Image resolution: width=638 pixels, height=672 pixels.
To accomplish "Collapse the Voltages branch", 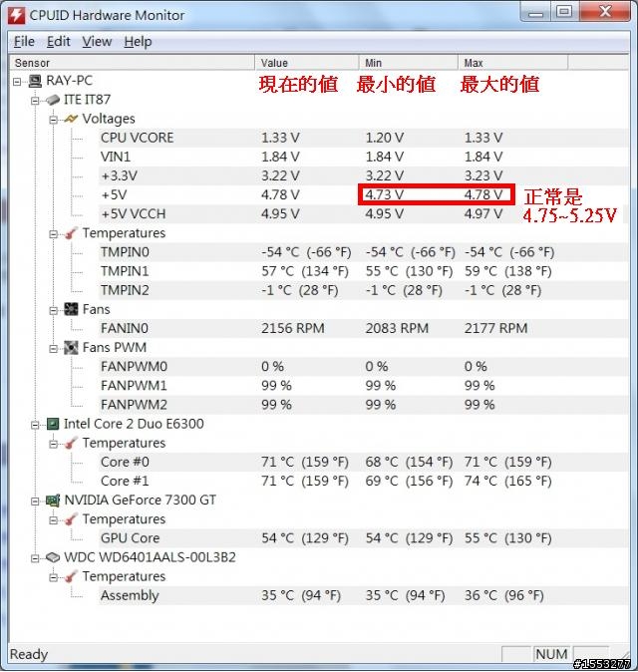I will (54, 120).
